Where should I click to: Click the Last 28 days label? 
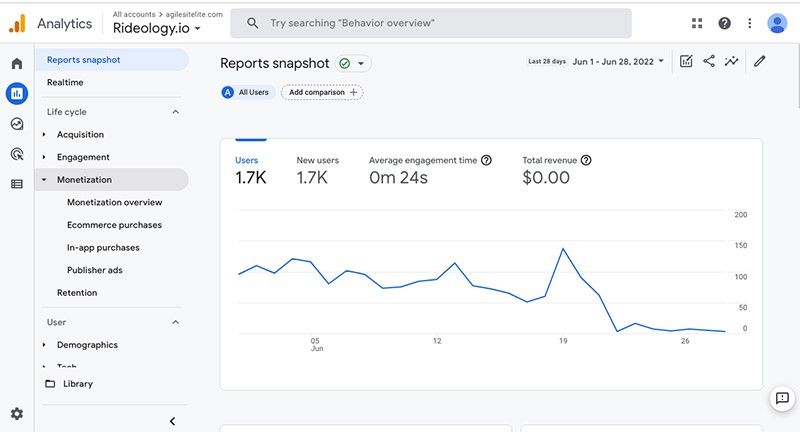(546, 61)
